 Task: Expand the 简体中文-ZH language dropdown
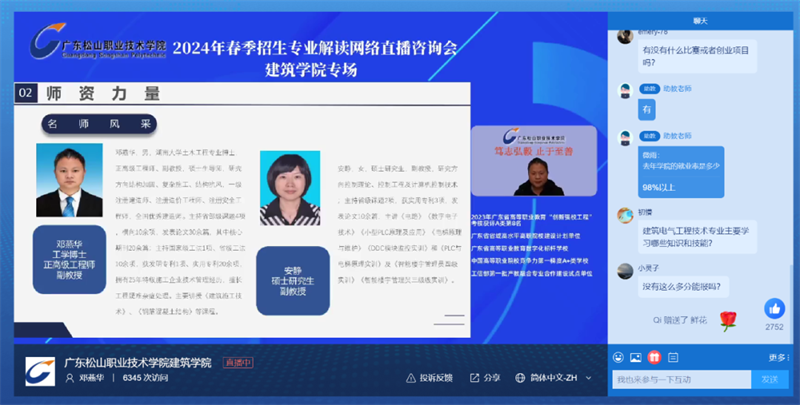(554, 378)
